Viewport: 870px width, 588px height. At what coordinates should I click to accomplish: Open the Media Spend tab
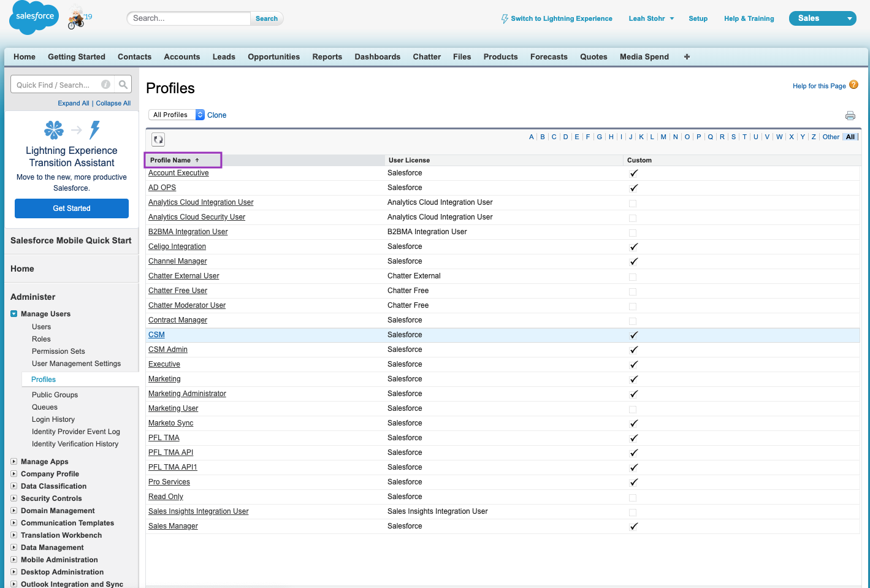(x=644, y=56)
